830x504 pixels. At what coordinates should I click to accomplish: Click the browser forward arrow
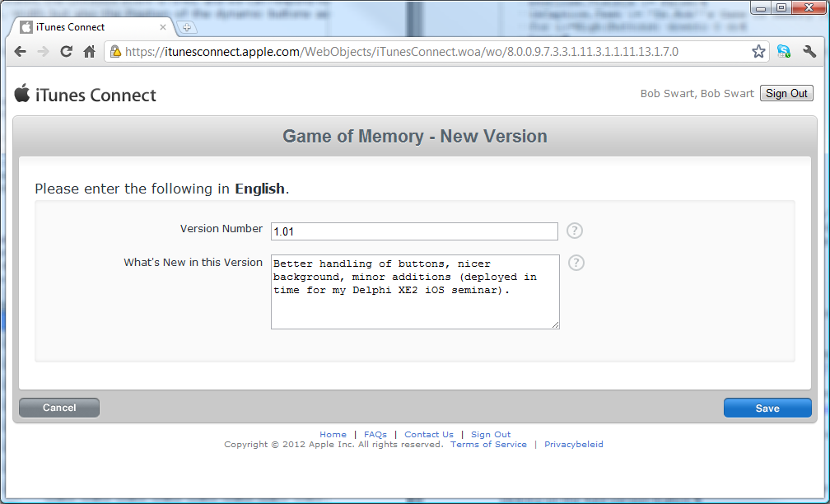tap(44, 51)
